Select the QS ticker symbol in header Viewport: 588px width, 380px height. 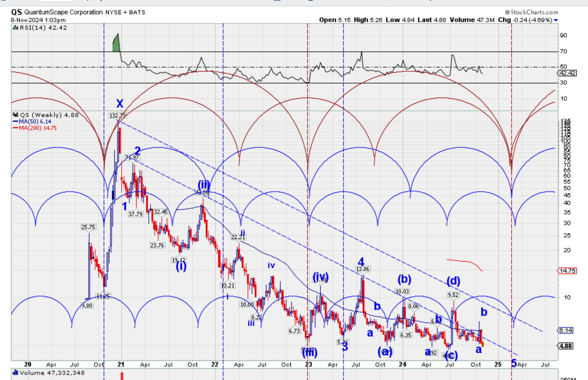pos(17,12)
